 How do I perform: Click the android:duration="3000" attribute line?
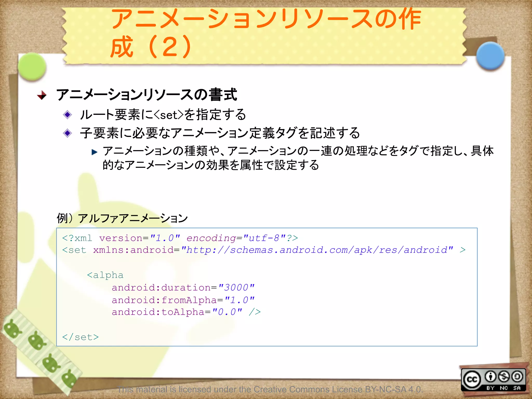[x=183, y=288]
